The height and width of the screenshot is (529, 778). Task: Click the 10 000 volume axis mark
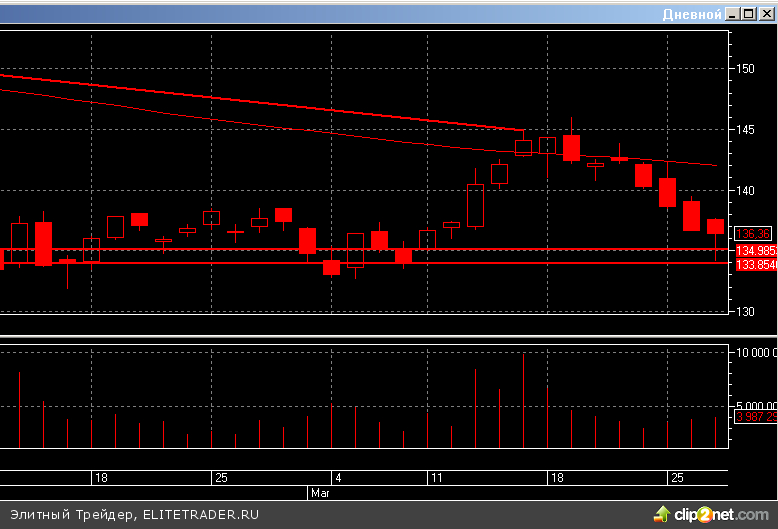coord(756,353)
